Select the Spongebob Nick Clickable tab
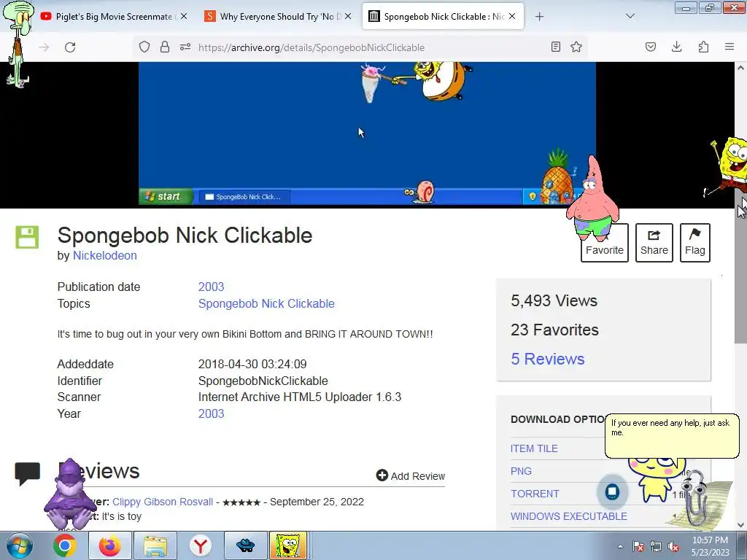 tap(443, 17)
